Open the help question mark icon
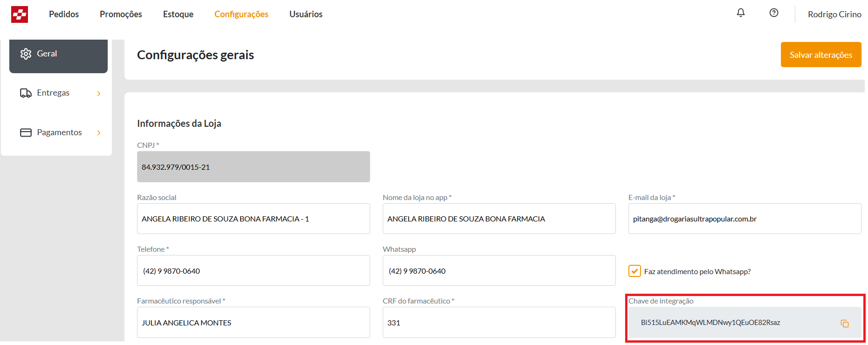The height and width of the screenshot is (345, 868). click(774, 13)
